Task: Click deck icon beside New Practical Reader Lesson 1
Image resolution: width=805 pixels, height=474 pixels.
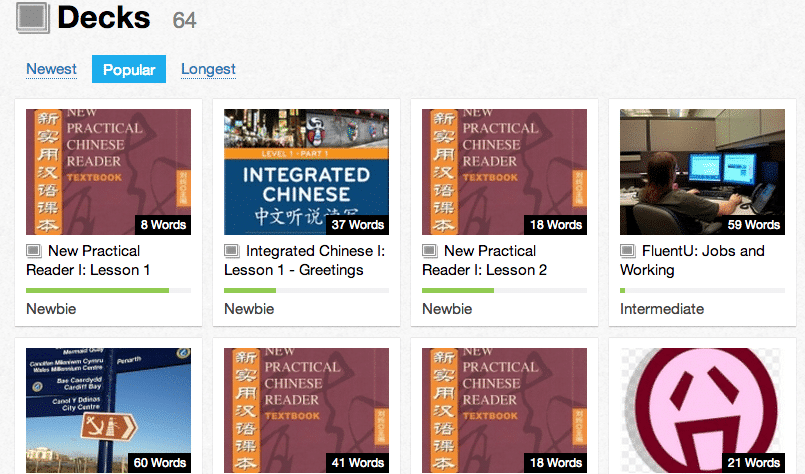Action: pyautogui.click(x=34, y=251)
